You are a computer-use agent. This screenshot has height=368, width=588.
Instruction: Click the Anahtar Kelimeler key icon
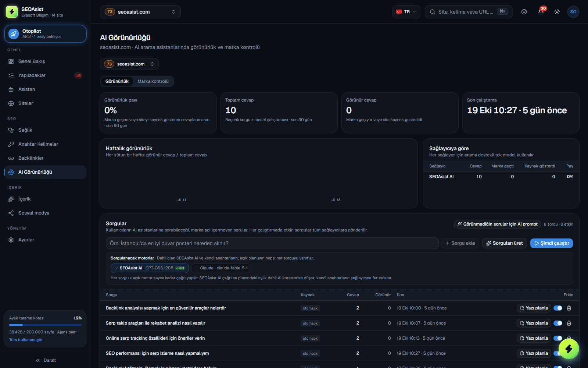(11, 144)
